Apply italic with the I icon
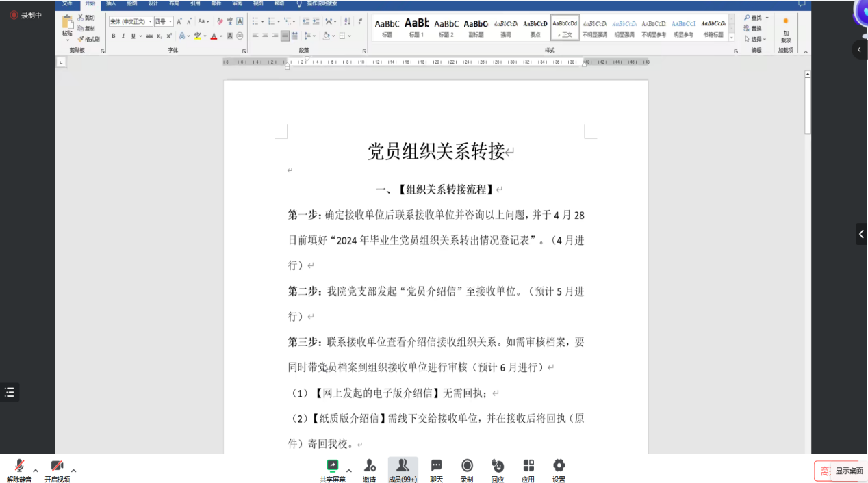The image size is (868, 483). (x=123, y=36)
